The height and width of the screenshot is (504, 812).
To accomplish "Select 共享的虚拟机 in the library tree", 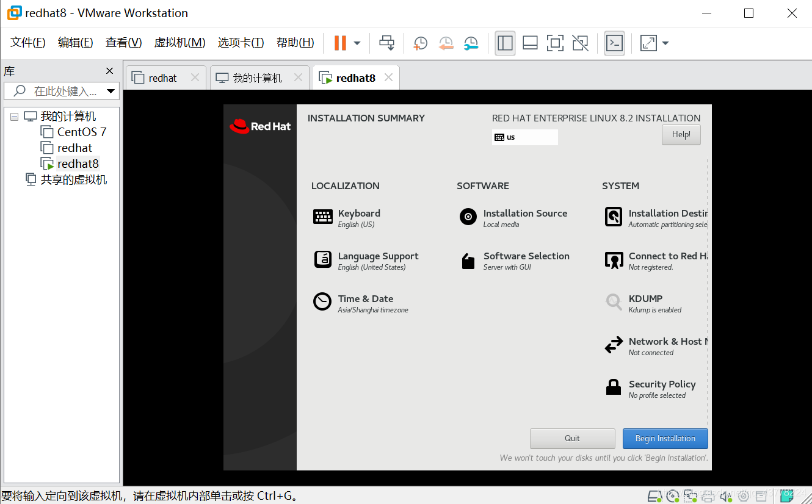I will (74, 179).
